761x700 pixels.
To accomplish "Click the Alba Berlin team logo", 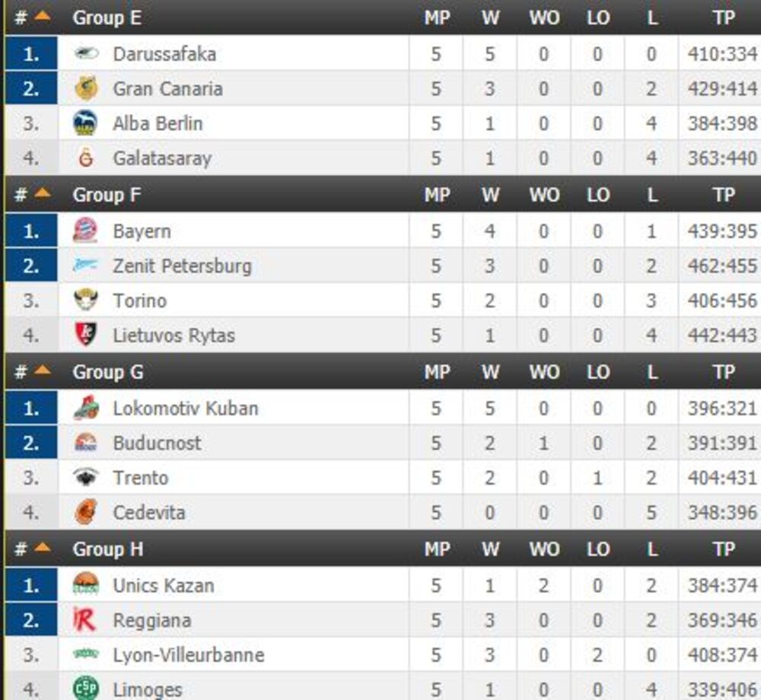I will pyautogui.click(x=85, y=123).
